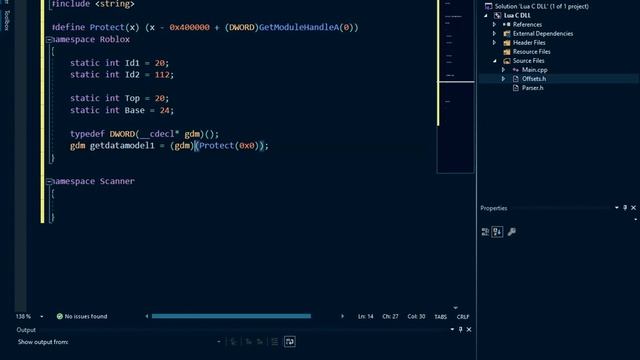This screenshot has width=640, height=360.
Task: Click the No issues found status text
Action: [86, 316]
